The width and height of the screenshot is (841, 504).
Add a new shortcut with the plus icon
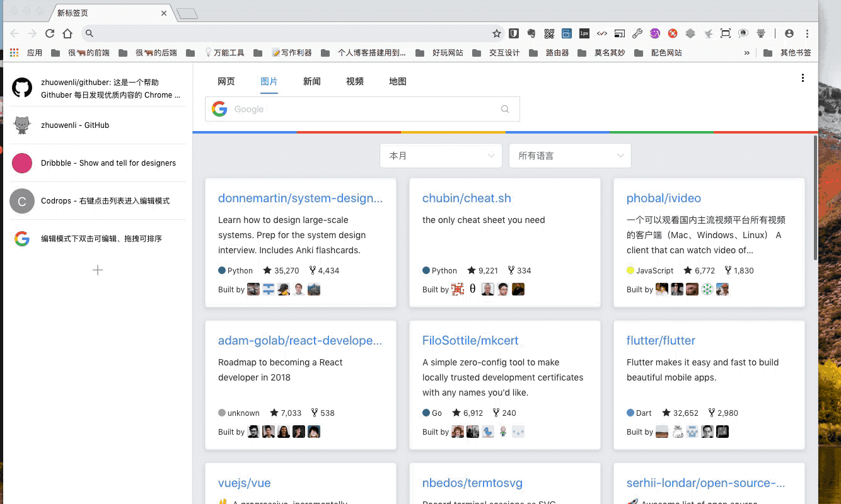click(98, 270)
